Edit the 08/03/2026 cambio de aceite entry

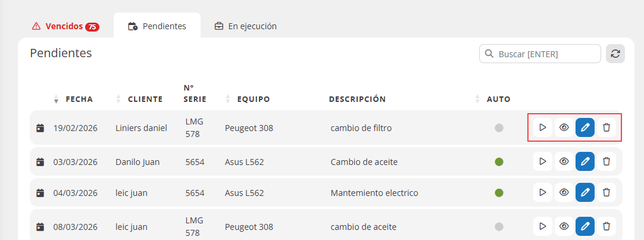coord(585,226)
